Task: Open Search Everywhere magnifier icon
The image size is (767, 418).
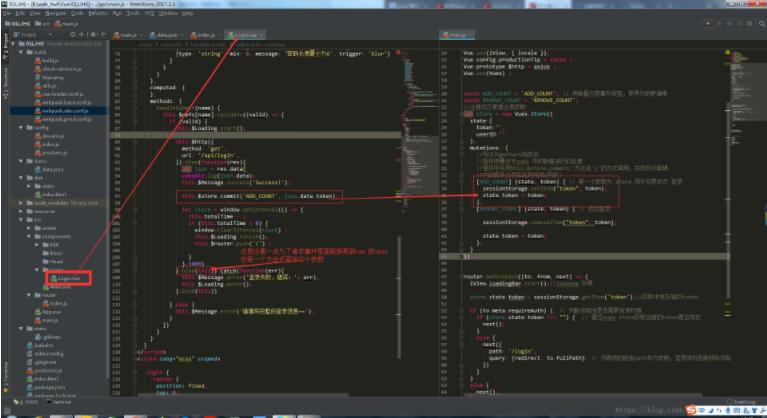Action: pos(762,23)
